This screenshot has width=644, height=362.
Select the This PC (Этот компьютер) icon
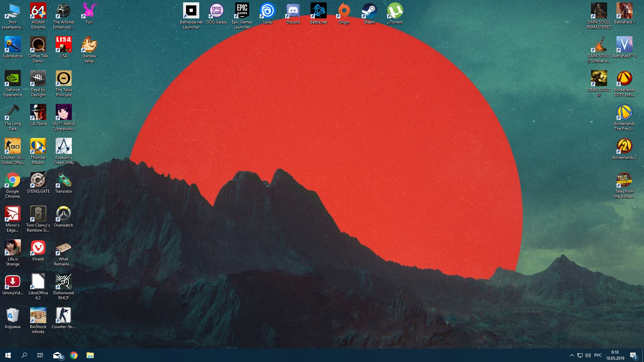[x=12, y=16]
